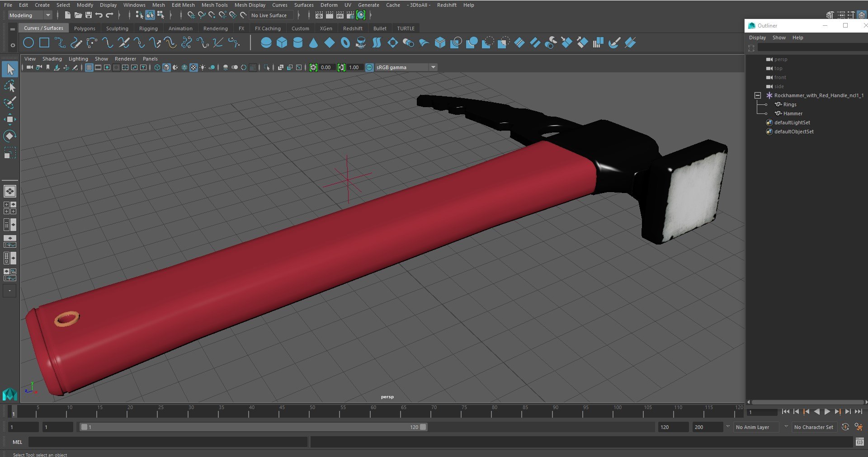Click the Outliner horizontal scrollbar

click(x=807, y=402)
